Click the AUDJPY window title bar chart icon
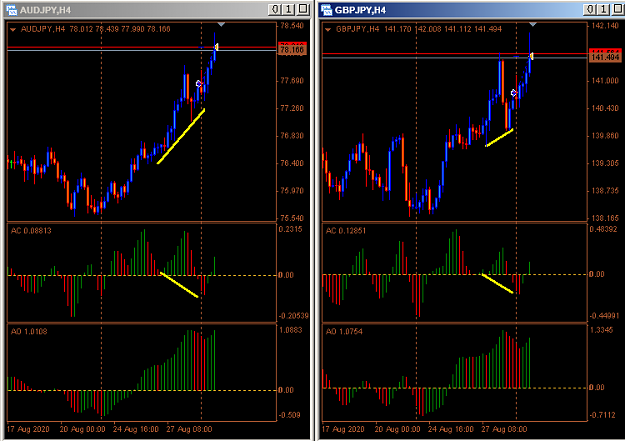The image size is (625, 441). click(12, 10)
